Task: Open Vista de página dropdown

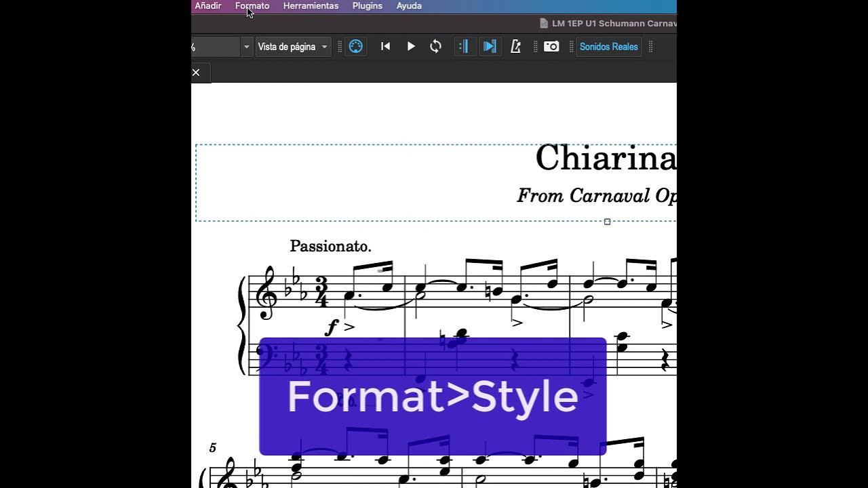Action: (293, 47)
